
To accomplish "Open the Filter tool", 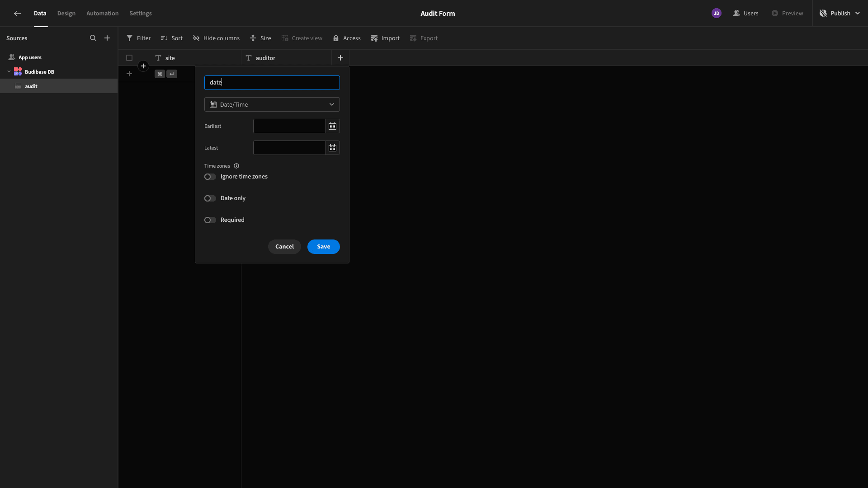I will tap(138, 38).
